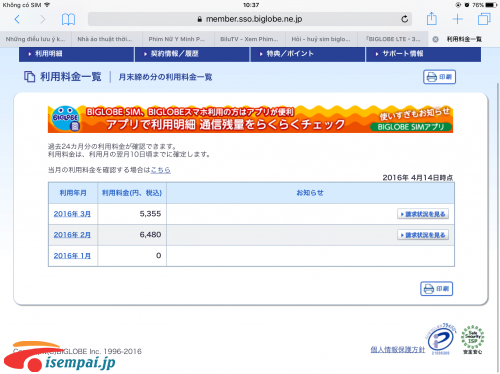This screenshot has width=500, height=374.
Task: Click the 月末締め分の利用料金一覧 subtitle
Action: click(165, 77)
